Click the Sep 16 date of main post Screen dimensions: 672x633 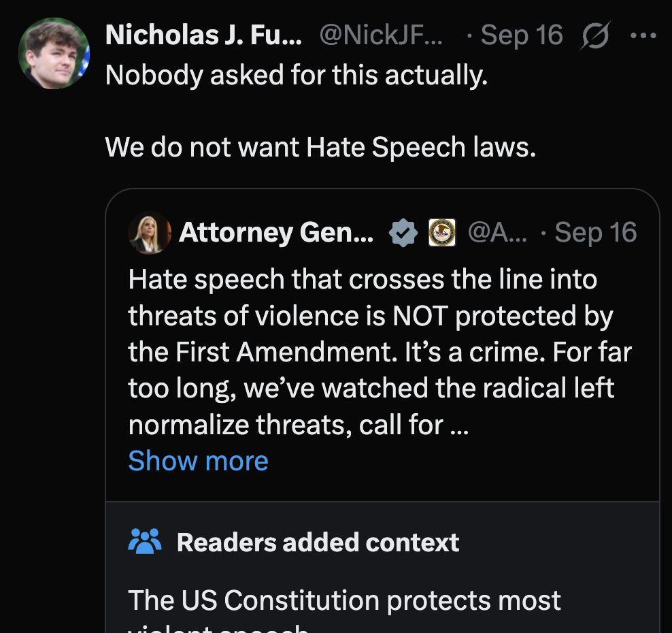coord(521,35)
